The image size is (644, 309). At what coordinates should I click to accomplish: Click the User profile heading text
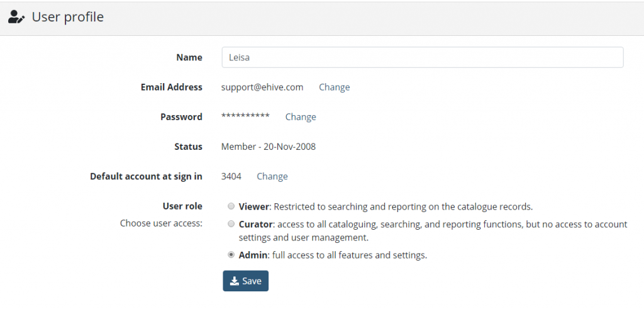click(x=68, y=17)
